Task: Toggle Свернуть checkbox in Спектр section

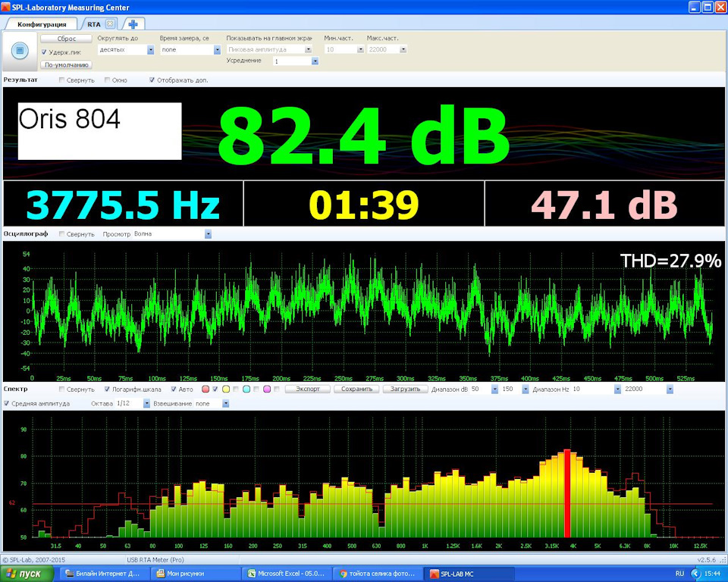Action: click(61, 389)
